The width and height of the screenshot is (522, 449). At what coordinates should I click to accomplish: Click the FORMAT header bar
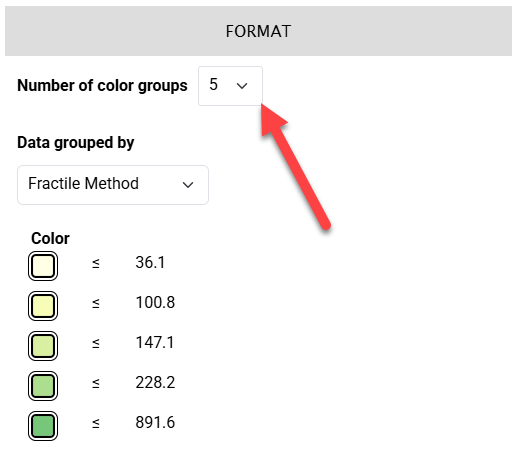point(258,31)
